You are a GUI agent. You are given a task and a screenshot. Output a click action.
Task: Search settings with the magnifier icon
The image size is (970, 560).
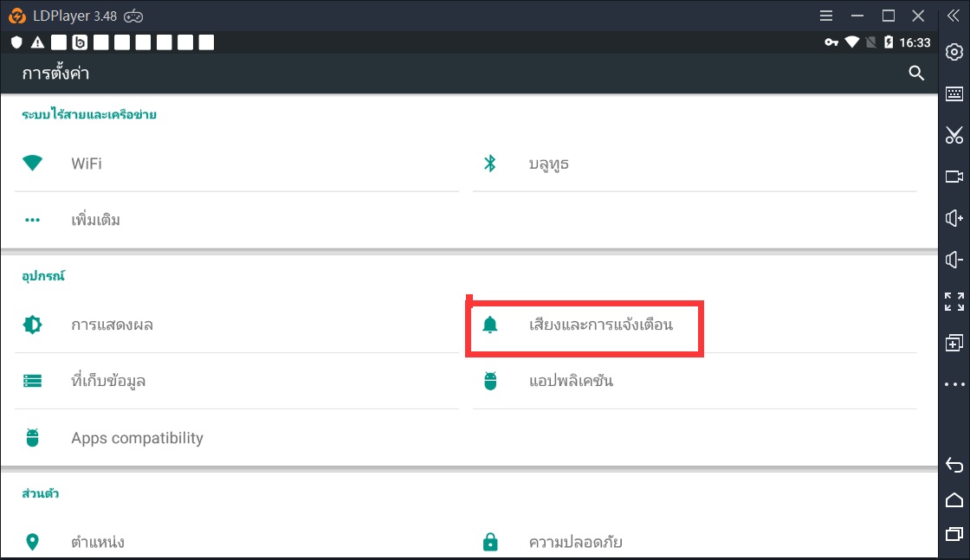pos(916,74)
